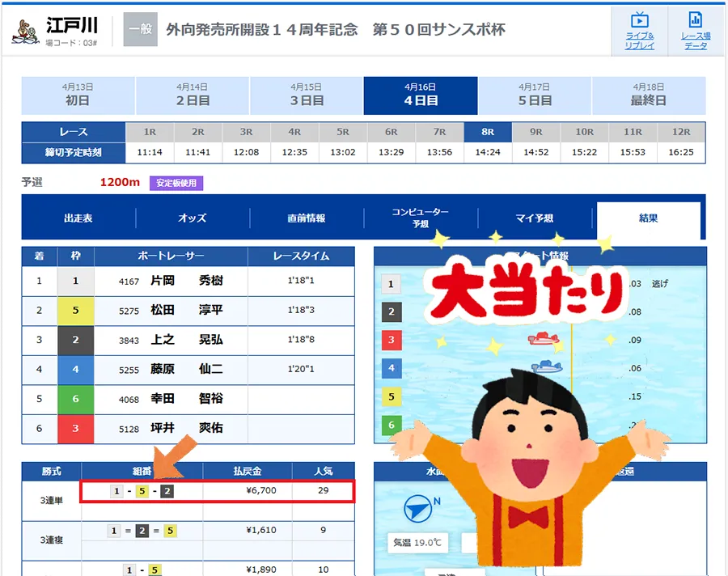This screenshot has width=728, height=576.
Task: Select race 1R in race list
Action: click(150, 132)
